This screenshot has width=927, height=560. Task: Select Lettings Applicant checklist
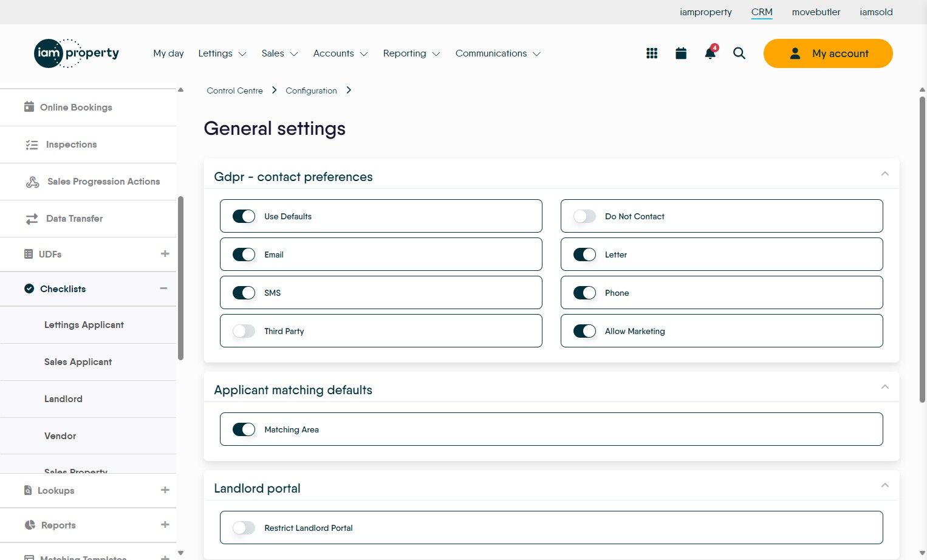click(x=84, y=325)
